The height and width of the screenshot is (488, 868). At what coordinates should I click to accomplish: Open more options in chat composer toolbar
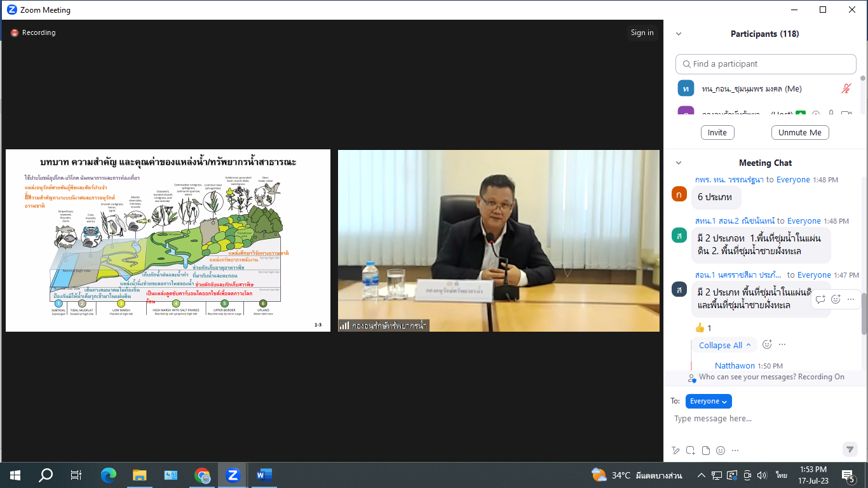(735, 451)
